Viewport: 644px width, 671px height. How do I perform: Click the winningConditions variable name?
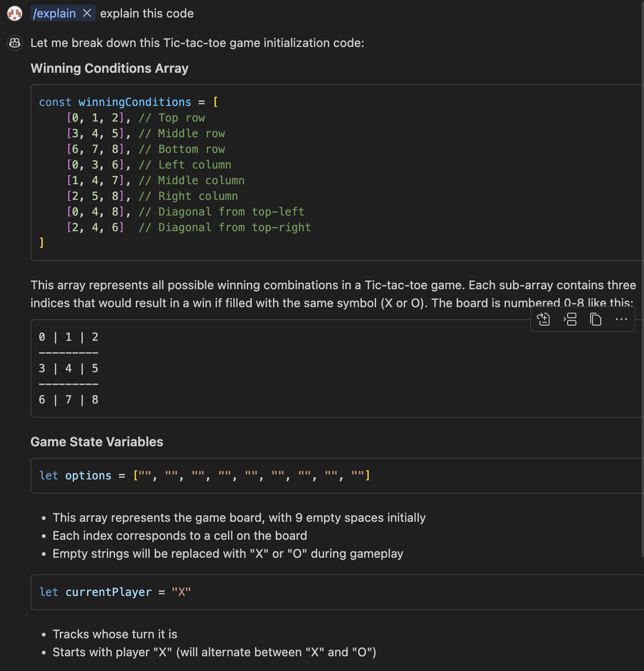click(134, 102)
